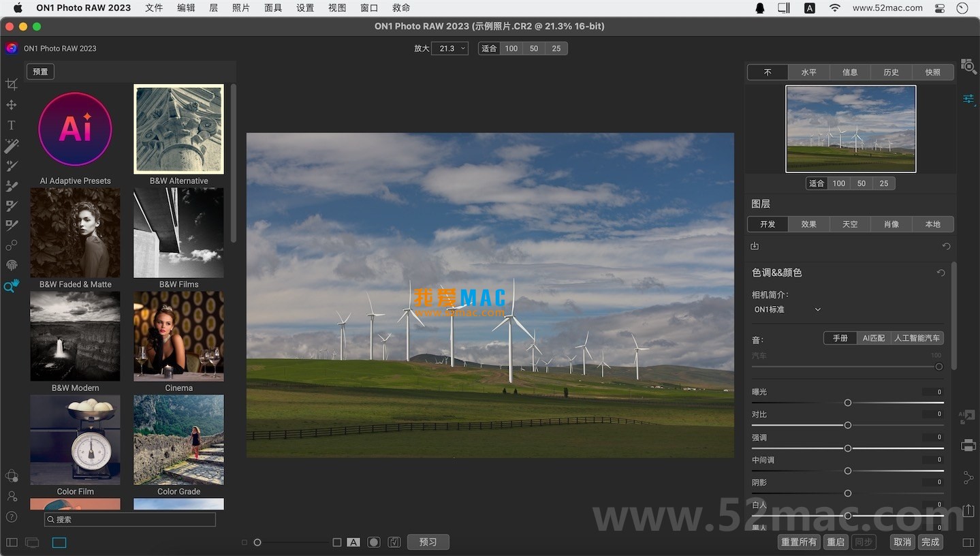Open the 文件 menu
Screen dimensions: 980x556
pos(154,8)
